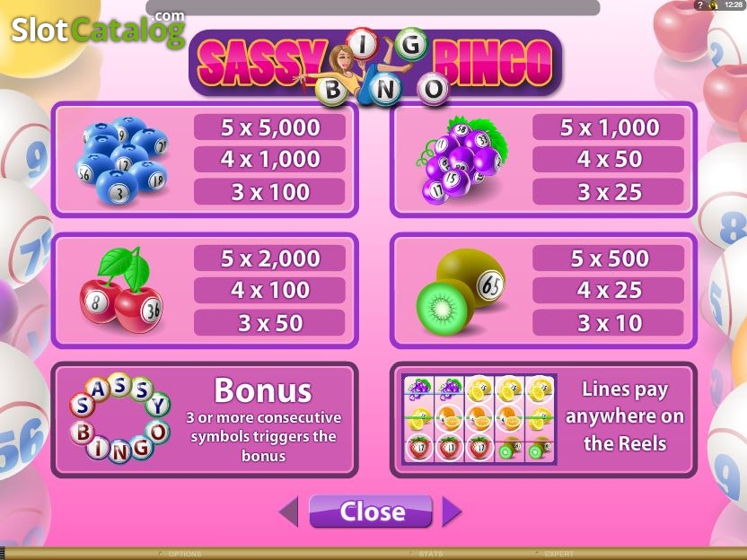Click the purple grapes bingo symbol
The image size is (747, 560).
[x=461, y=160]
